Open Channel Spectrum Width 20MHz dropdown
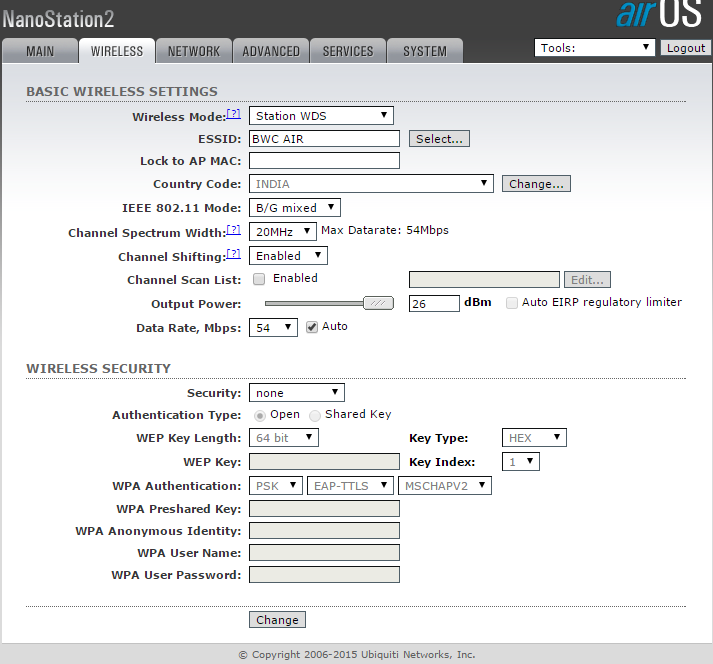The image size is (713, 664). (x=282, y=231)
